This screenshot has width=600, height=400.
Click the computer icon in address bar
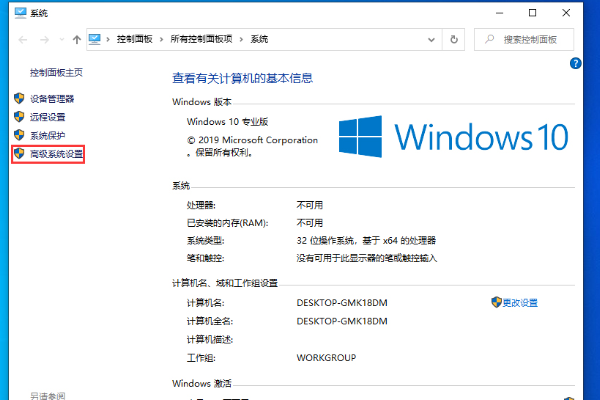tap(95, 39)
